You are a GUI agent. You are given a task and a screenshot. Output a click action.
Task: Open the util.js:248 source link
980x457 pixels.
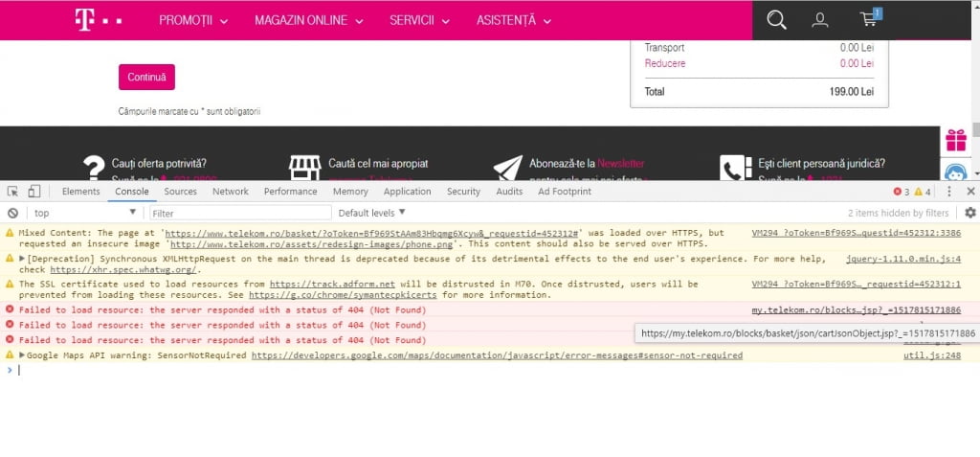[x=932, y=355]
